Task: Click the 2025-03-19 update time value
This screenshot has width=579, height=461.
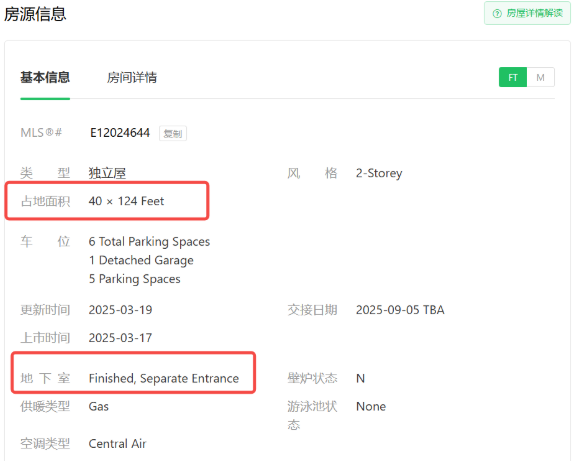Action: (120, 310)
